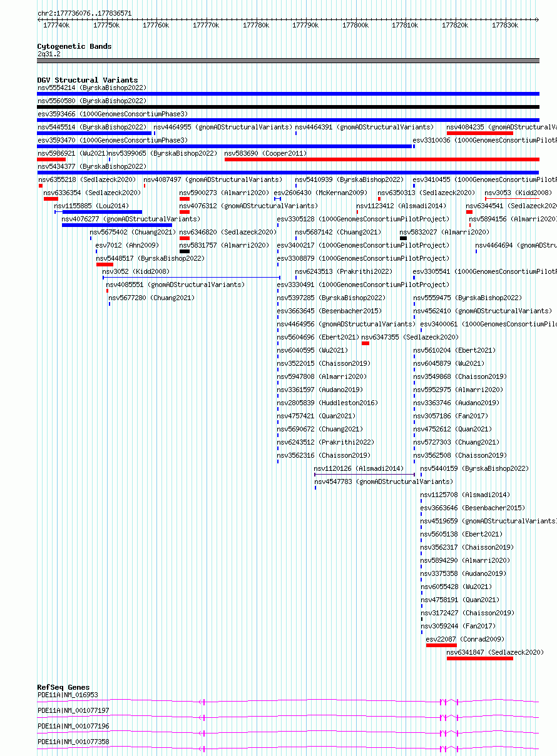Select the 177780k ruler tick label

point(256,25)
